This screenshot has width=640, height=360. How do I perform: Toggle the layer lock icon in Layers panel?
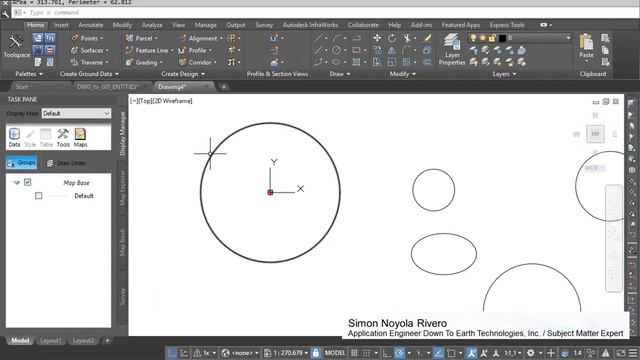(x=492, y=38)
